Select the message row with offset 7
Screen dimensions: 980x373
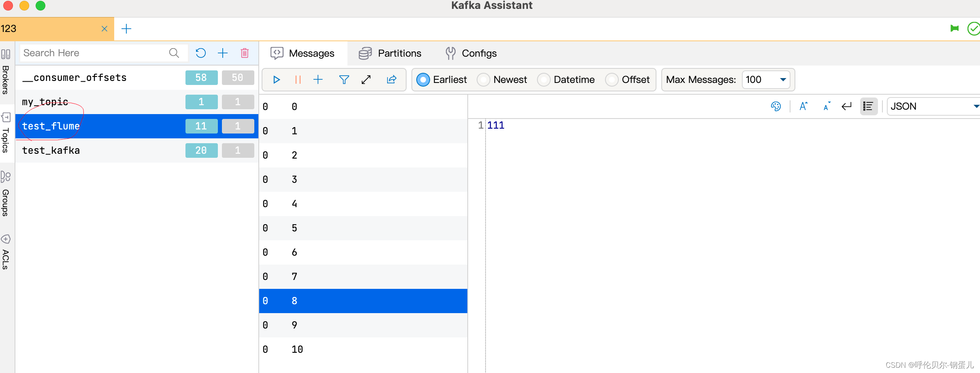click(363, 277)
